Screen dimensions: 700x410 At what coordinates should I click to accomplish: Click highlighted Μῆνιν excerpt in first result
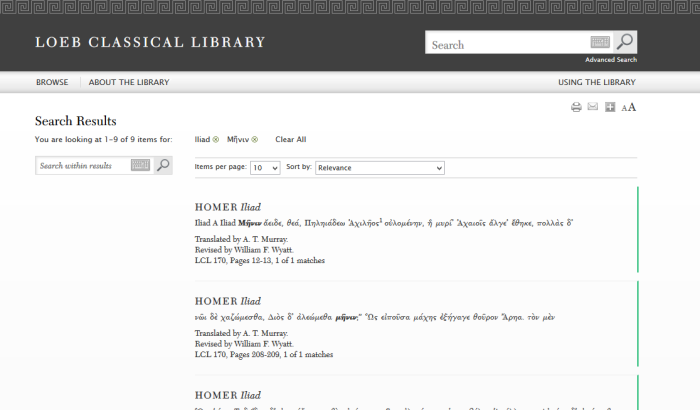click(x=250, y=223)
